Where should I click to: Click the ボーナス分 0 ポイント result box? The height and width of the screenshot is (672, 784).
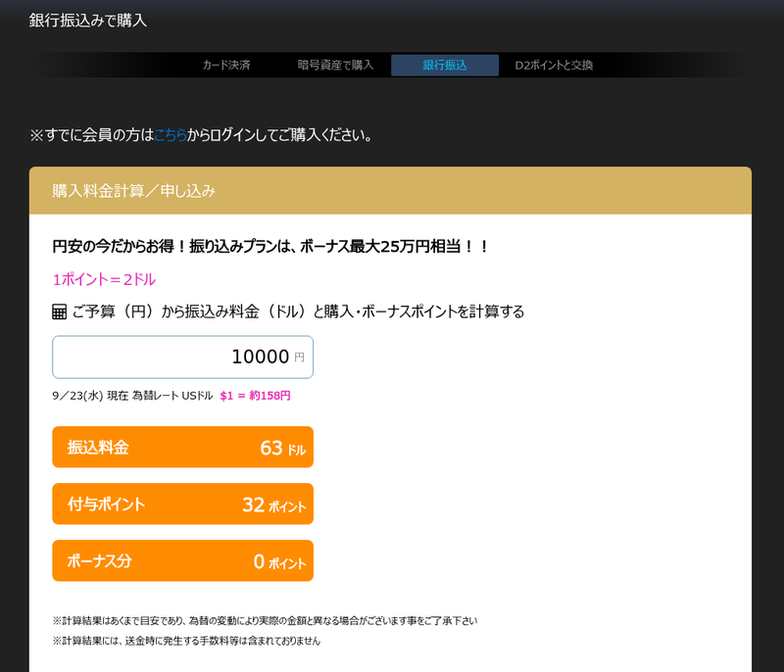click(x=182, y=560)
